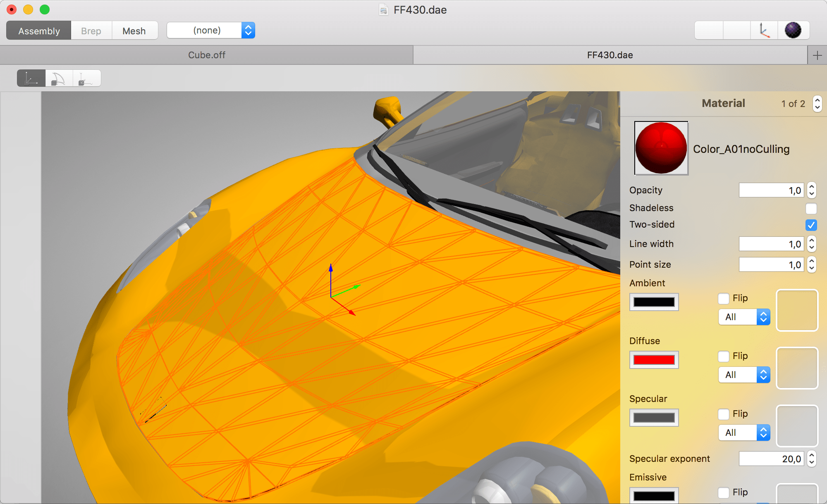This screenshot has width=827, height=504.
Task: Enable the Shadeless checkbox
Action: pyautogui.click(x=811, y=209)
